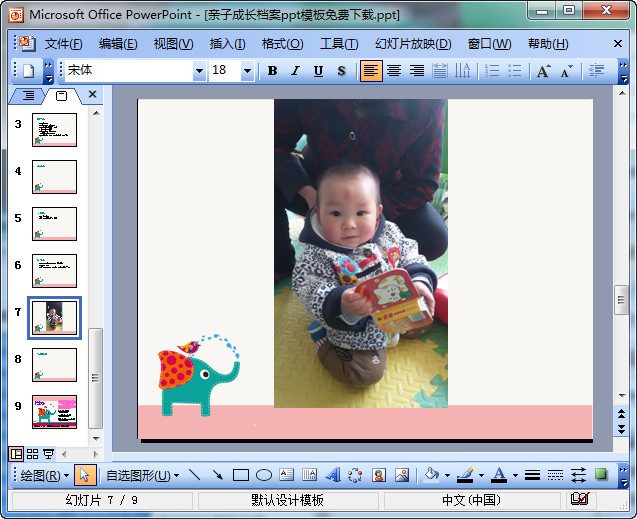The width and height of the screenshot is (637, 519).
Task: Toggle bulleted list
Action: coord(515,71)
